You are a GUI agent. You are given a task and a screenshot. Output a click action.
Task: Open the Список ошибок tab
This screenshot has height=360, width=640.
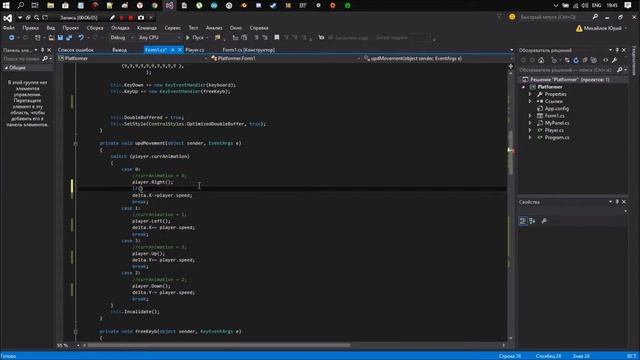click(x=76, y=50)
